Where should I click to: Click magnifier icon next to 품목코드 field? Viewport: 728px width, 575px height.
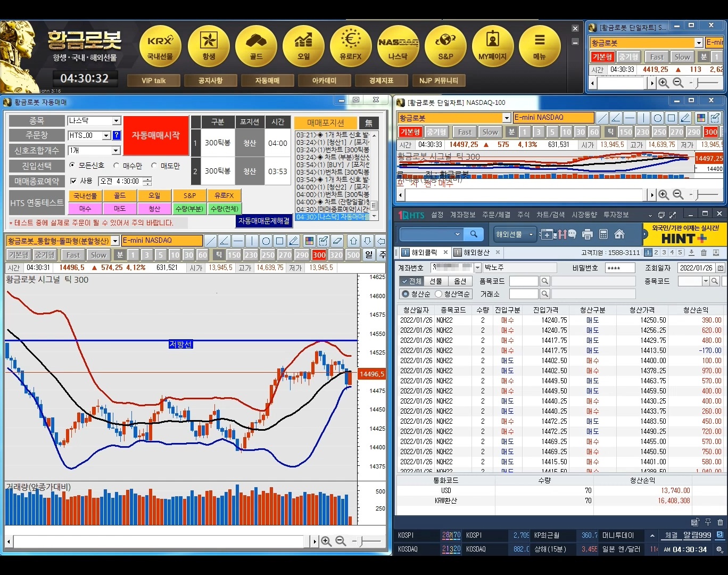pyautogui.click(x=544, y=281)
